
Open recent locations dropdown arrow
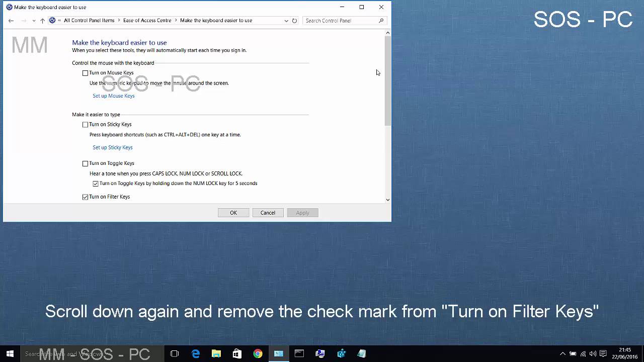(x=34, y=21)
